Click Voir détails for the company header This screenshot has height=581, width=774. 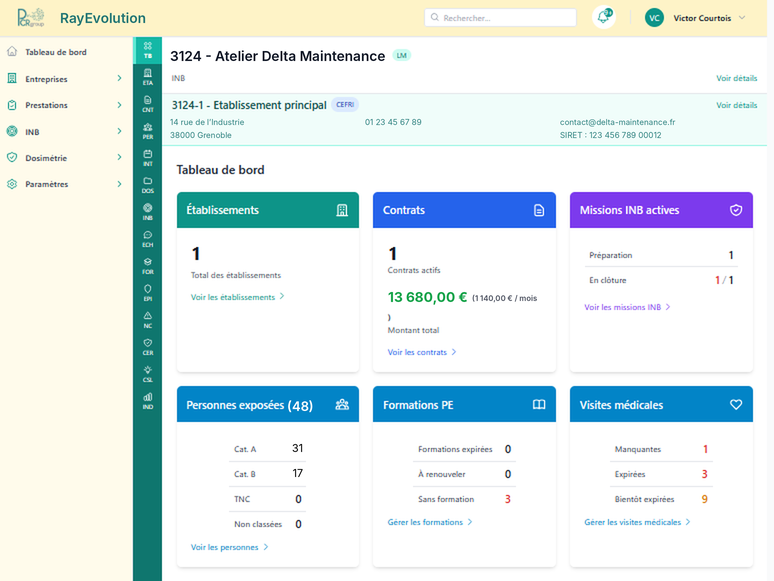pyautogui.click(x=736, y=78)
